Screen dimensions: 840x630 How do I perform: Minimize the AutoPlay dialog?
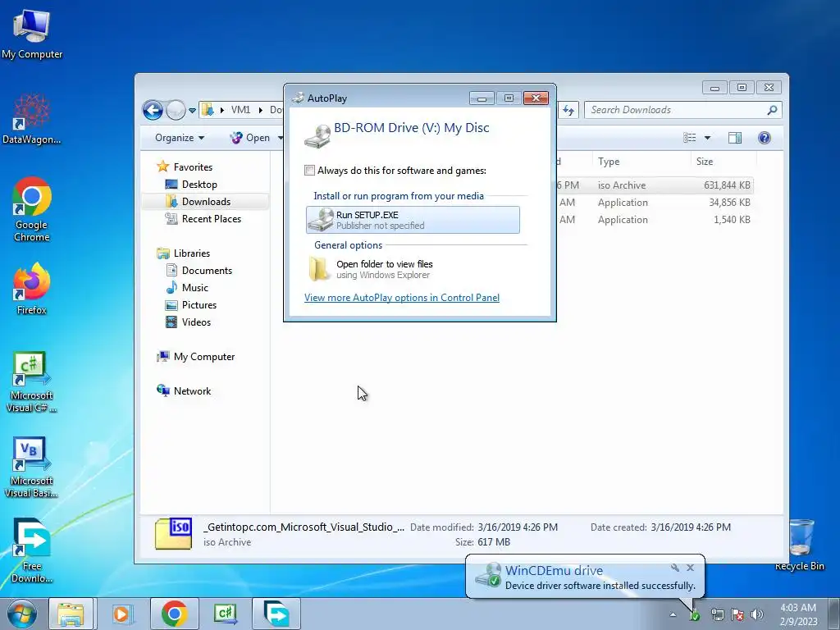point(482,98)
